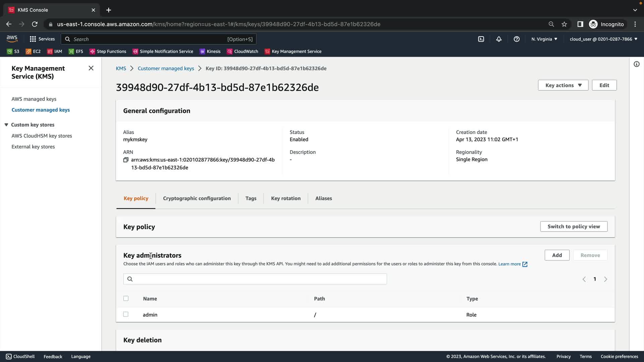Image resolution: width=644 pixels, height=362 pixels.
Task: Select all key administrators checkbox
Action: coord(126,298)
